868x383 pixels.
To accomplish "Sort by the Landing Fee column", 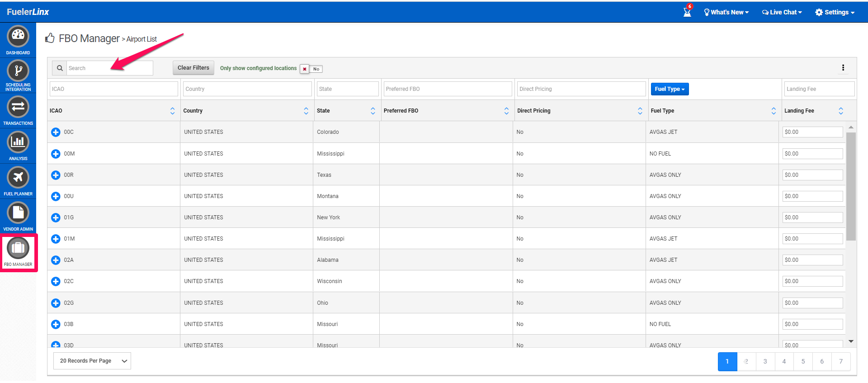I will tap(841, 111).
